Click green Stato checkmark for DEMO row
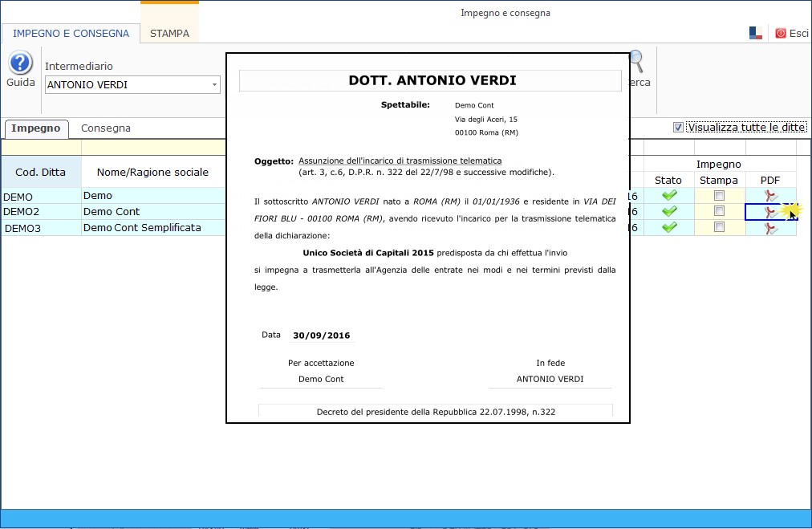Screen dimensions: 812x529 669,195
